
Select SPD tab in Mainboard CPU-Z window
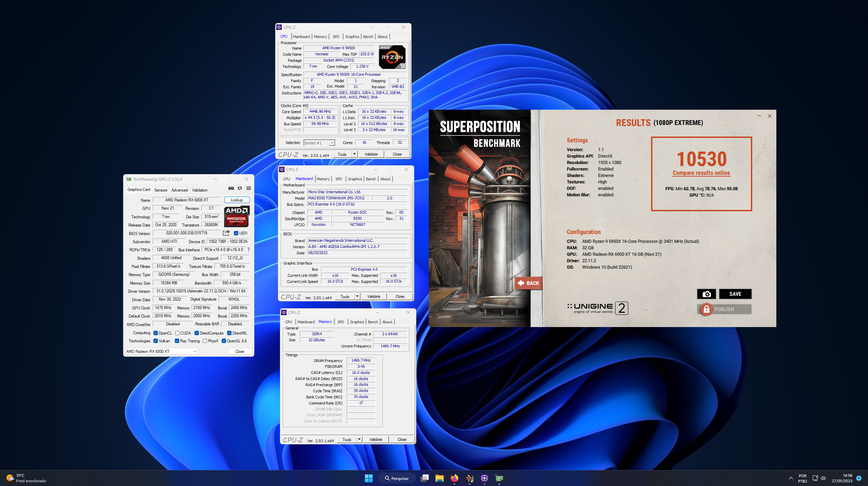coord(338,179)
